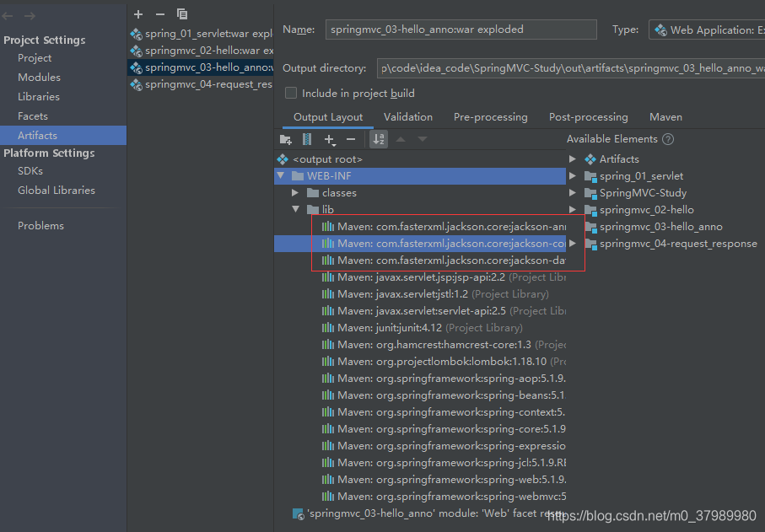This screenshot has height=532, width=765.
Task: Collapse the lib folder
Action: coord(296,209)
